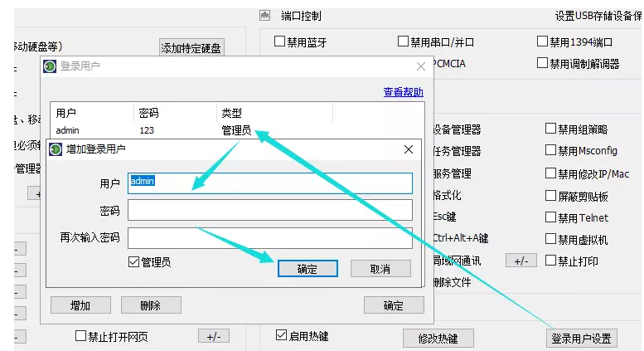Check 禁用1394端口 option
Viewport: 644px width, 351px height.
(542, 41)
